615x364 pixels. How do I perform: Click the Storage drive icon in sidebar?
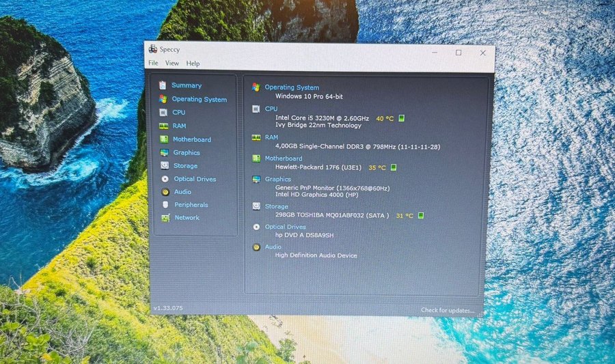[x=165, y=166]
